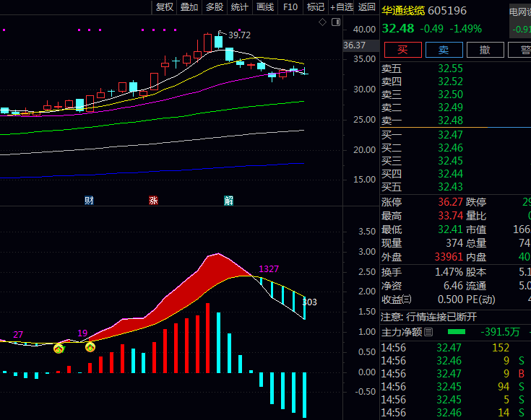
Task: Click the first golden signal icon on MACD
Action: (59, 348)
